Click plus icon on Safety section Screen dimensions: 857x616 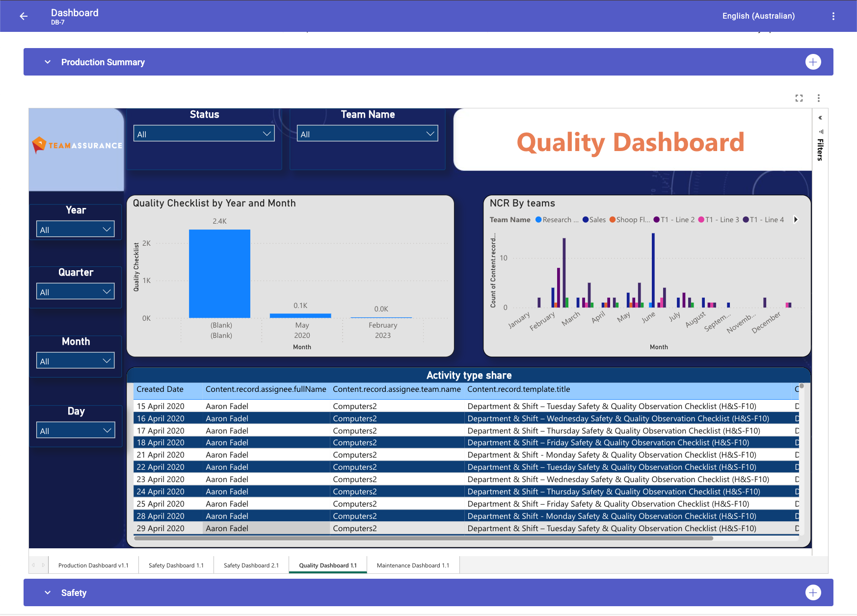click(813, 592)
